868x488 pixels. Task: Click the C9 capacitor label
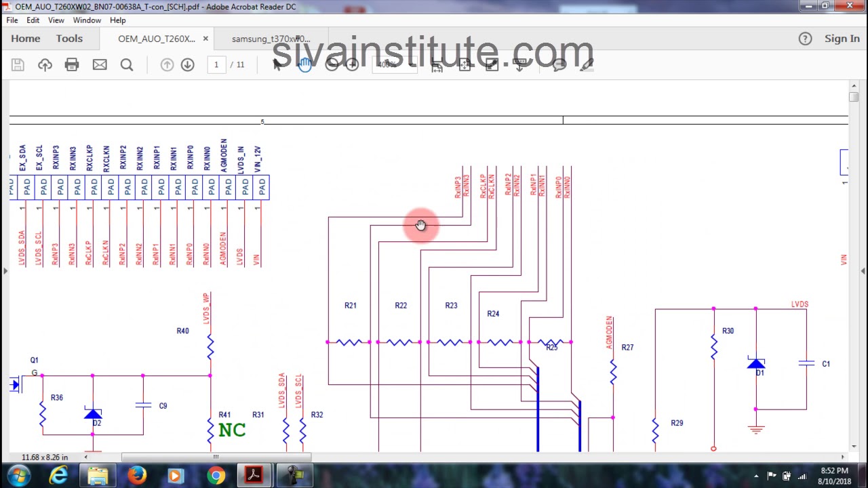(x=163, y=406)
